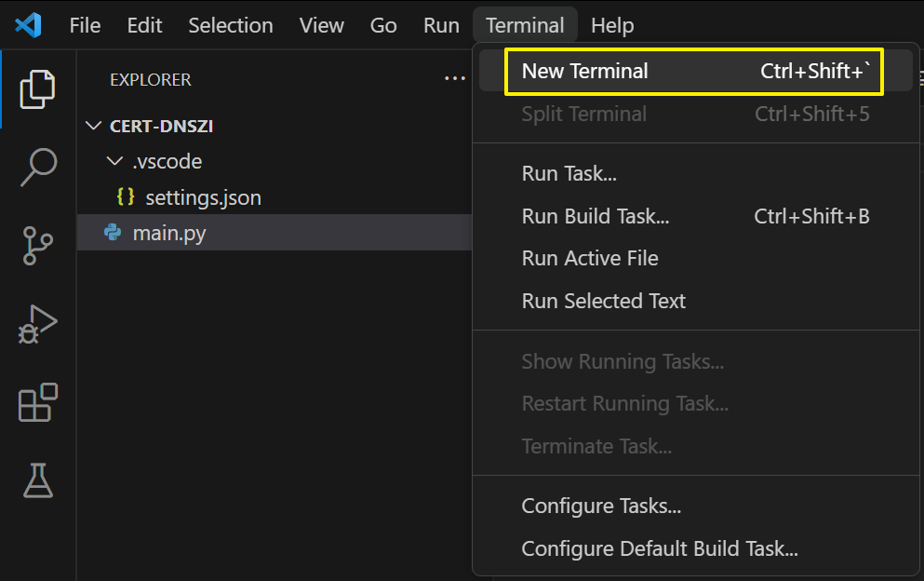
Task: Open Configure Tasks... entry
Action: click(x=601, y=507)
